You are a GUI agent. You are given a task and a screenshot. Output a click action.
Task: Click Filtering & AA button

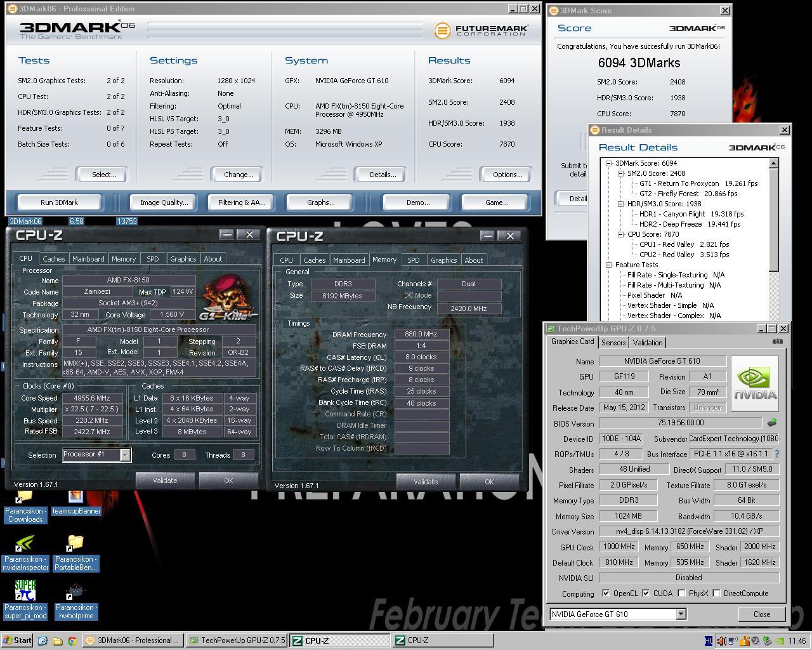coord(242,202)
